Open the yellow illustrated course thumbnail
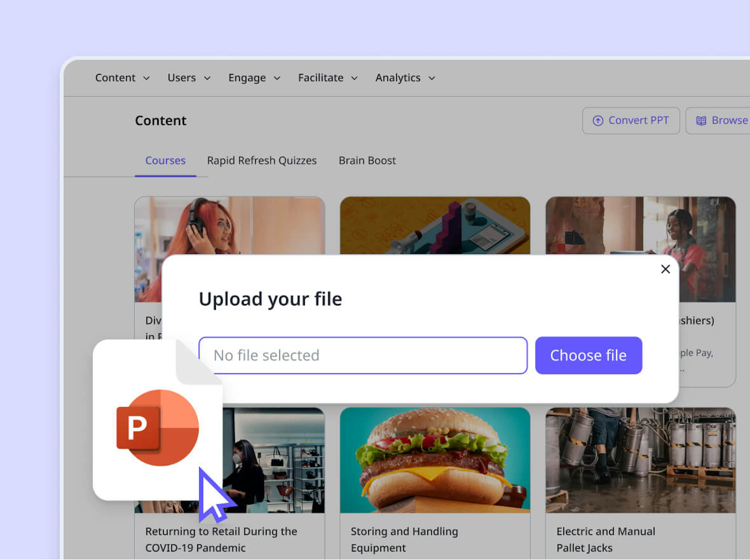 [x=435, y=225]
